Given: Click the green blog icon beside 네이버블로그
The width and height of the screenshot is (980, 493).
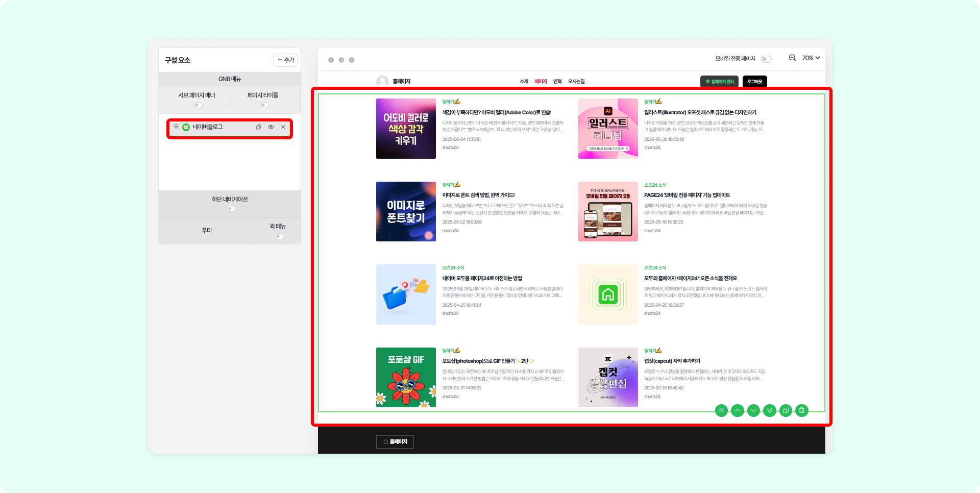Looking at the screenshot, I should tap(186, 127).
